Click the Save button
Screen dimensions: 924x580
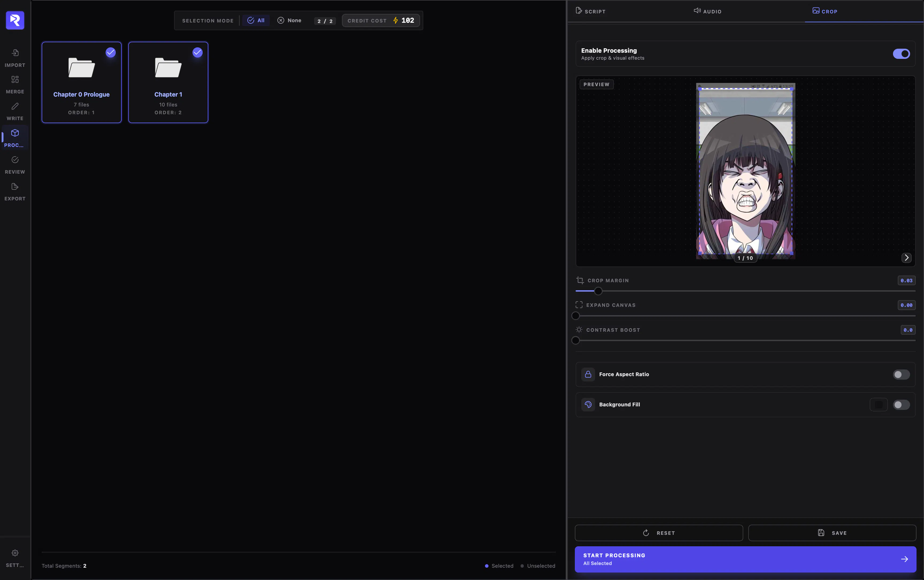click(832, 533)
